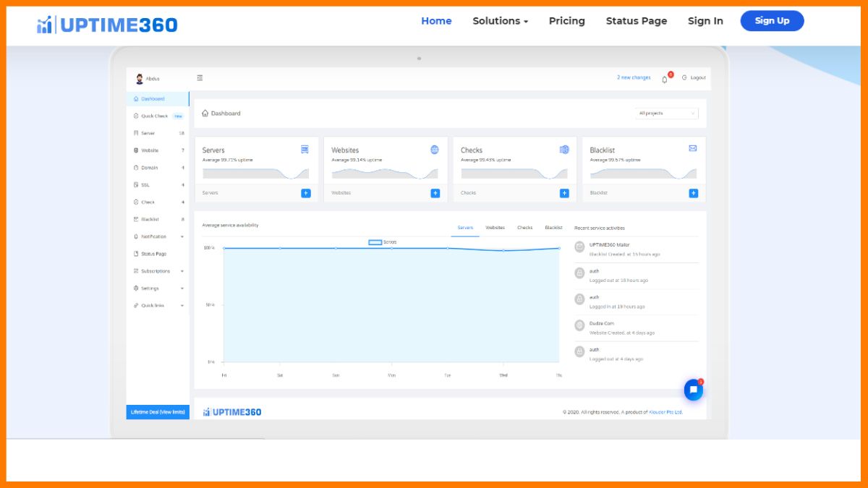Open SSL item in the sidebar
Viewport: 868px width, 488px height.
point(158,185)
